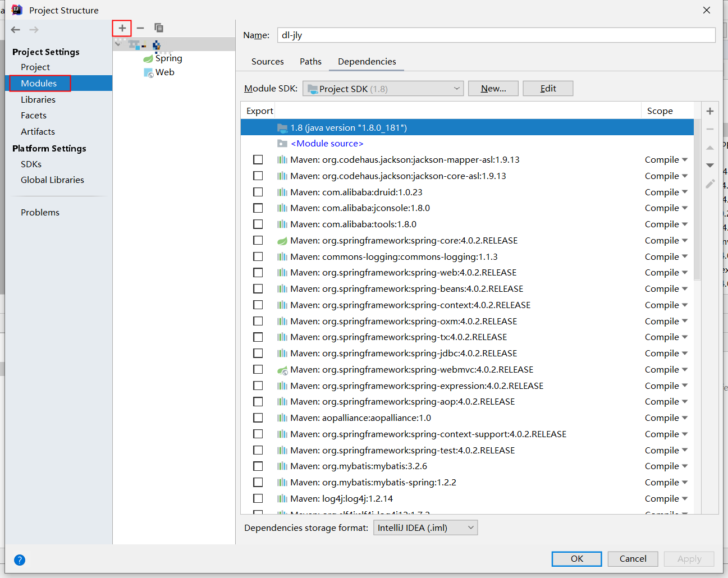Click the Edit SDK button
The width and height of the screenshot is (728, 578).
point(548,89)
